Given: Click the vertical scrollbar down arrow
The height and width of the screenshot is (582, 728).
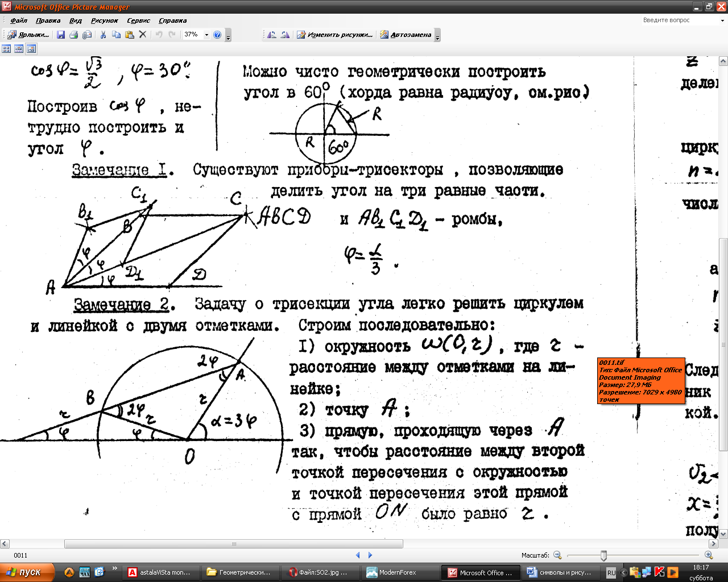Looking at the screenshot, I should tap(723, 534).
